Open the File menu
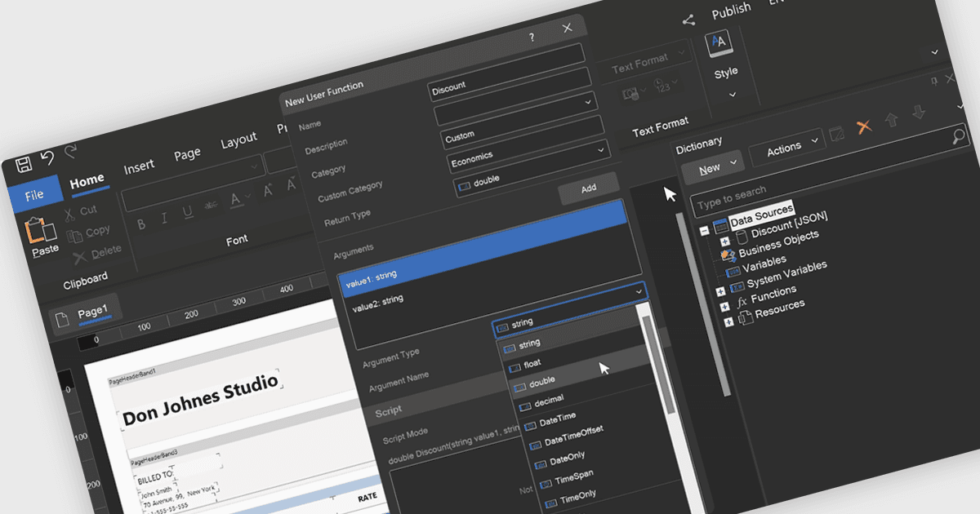This screenshot has width=980, height=514. (x=34, y=195)
